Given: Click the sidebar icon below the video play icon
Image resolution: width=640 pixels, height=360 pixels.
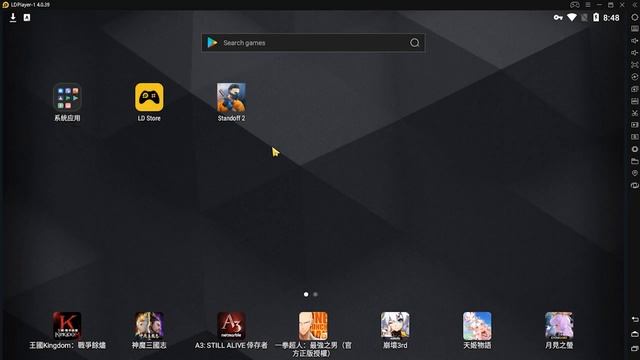Looking at the screenshot, I should [x=635, y=137].
